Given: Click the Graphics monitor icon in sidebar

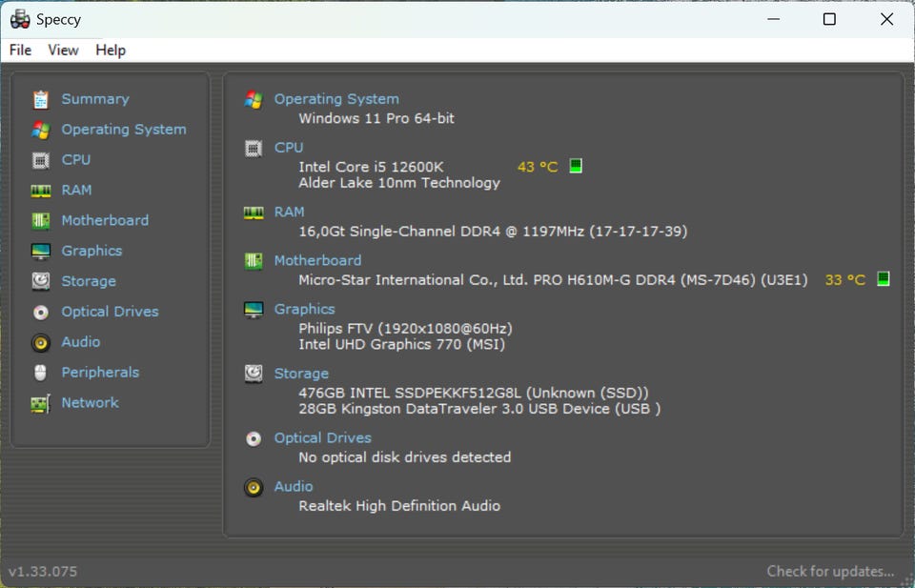Looking at the screenshot, I should point(40,252).
